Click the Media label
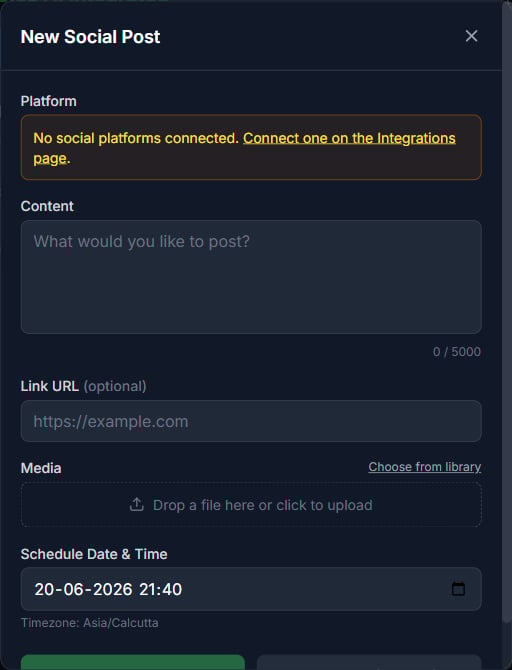Image resolution: width=512 pixels, height=670 pixels. click(x=41, y=468)
